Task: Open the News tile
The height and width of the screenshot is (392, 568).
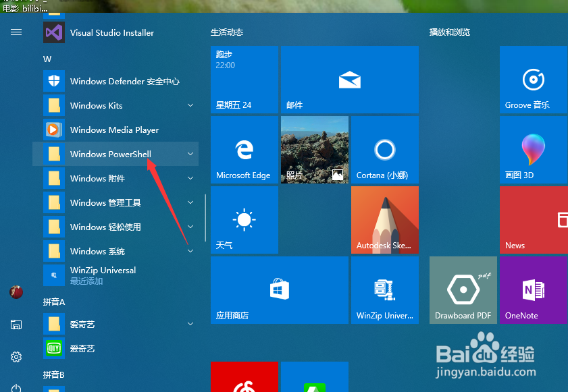Action: pyautogui.click(x=534, y=220)
